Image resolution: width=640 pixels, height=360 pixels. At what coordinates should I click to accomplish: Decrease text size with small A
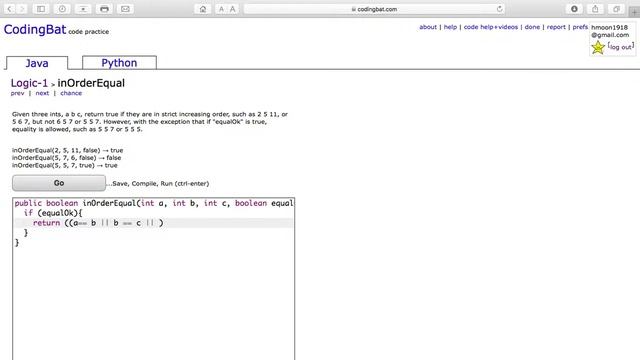pos(221,9)
